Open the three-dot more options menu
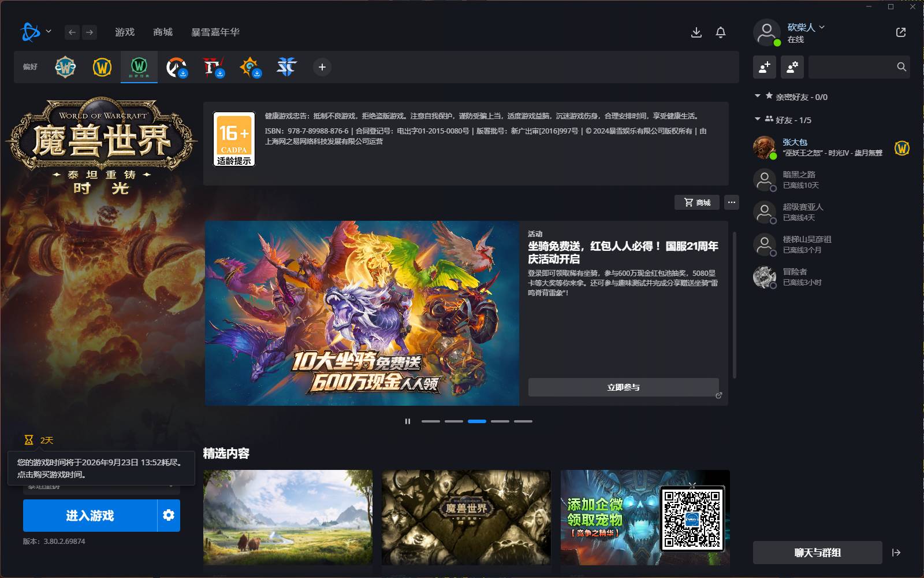 click(732, 202)
